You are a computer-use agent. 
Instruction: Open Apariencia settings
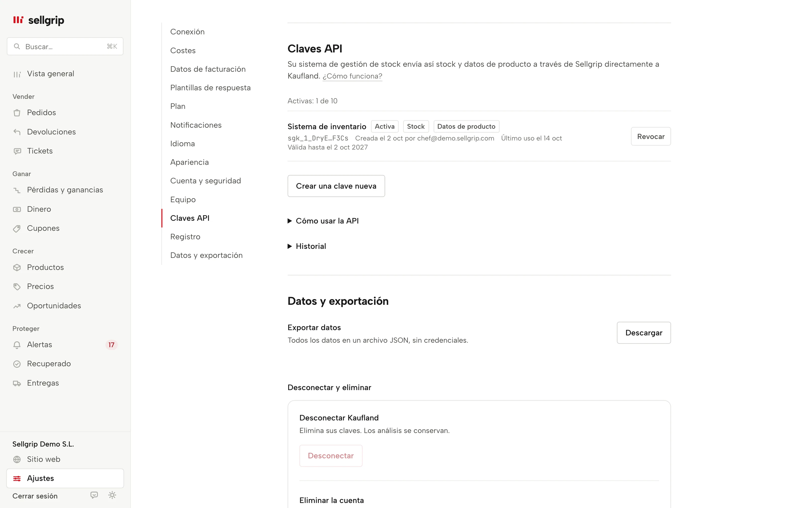coord(189,162)
